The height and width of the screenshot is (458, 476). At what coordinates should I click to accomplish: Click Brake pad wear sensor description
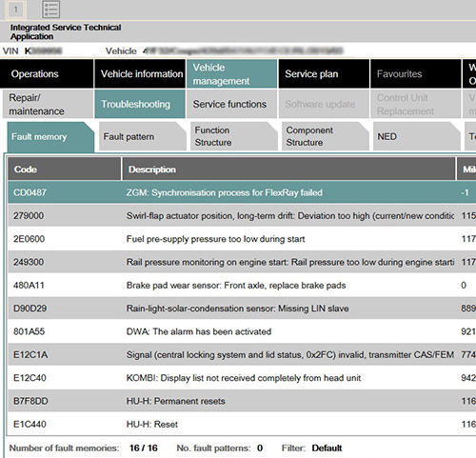pos(236,286)
